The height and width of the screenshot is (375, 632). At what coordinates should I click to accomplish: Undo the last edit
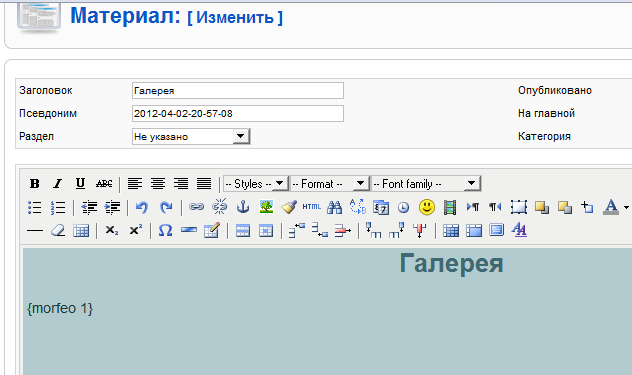pyautogui.click(x=142, y=207)
